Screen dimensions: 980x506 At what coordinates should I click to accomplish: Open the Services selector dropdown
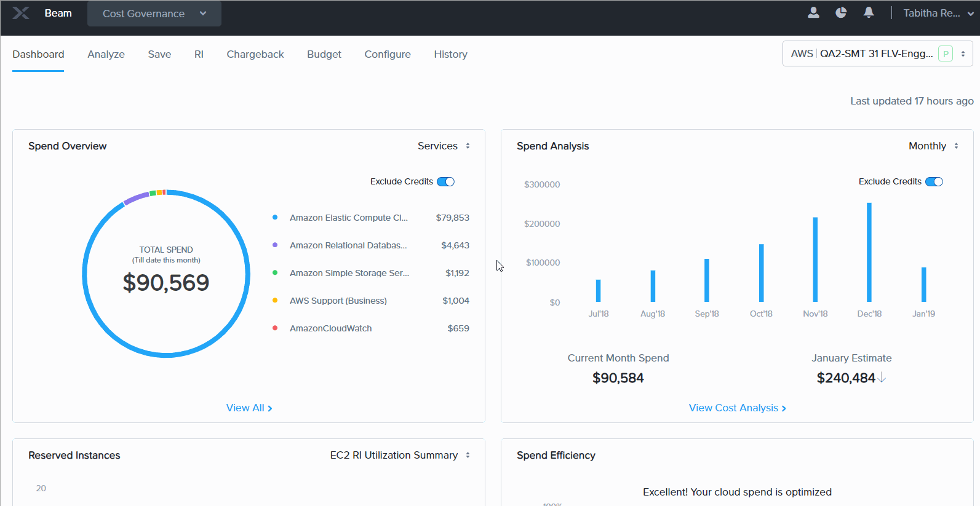pos(444,146)
